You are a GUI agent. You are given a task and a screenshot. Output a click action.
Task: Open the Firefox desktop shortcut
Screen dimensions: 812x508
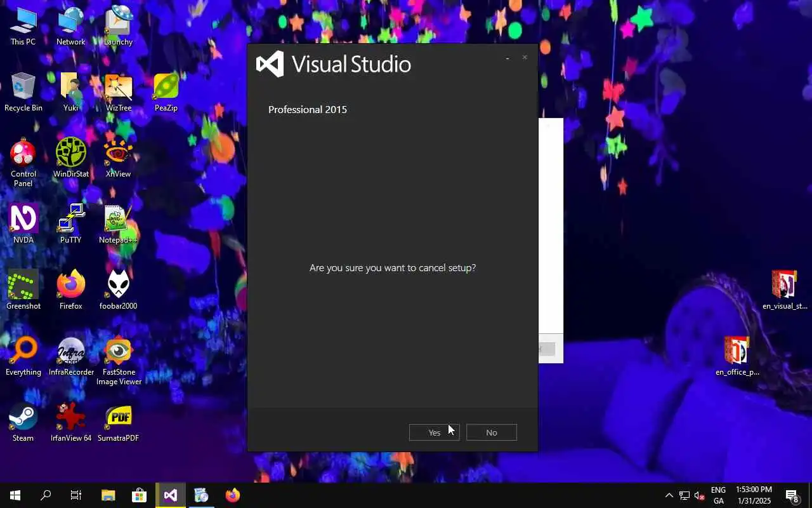71,291
